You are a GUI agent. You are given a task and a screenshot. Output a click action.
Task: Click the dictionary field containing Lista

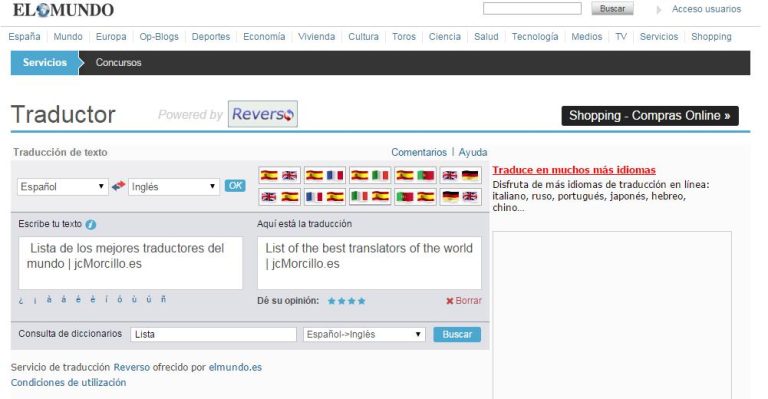(x=214, y=334)
